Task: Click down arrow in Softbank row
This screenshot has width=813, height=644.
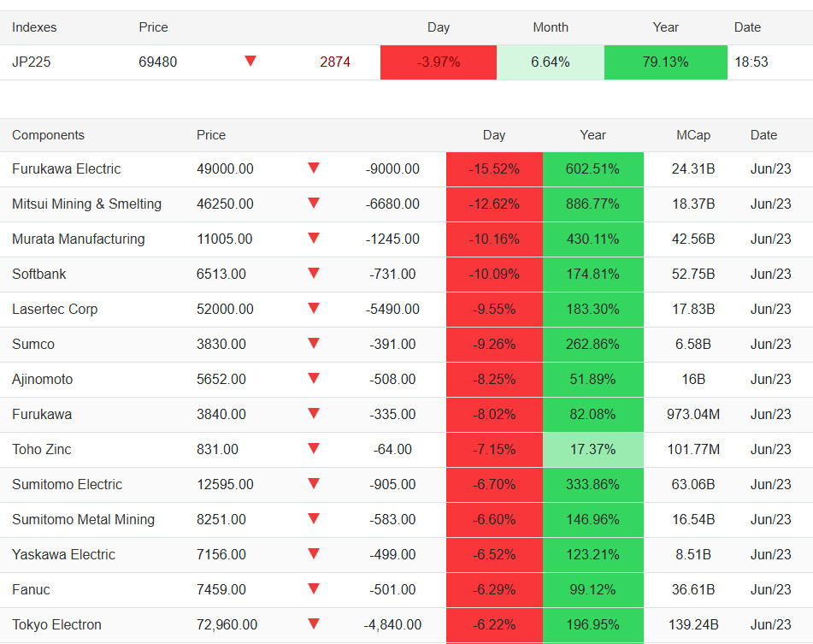Action: (313, 273)
